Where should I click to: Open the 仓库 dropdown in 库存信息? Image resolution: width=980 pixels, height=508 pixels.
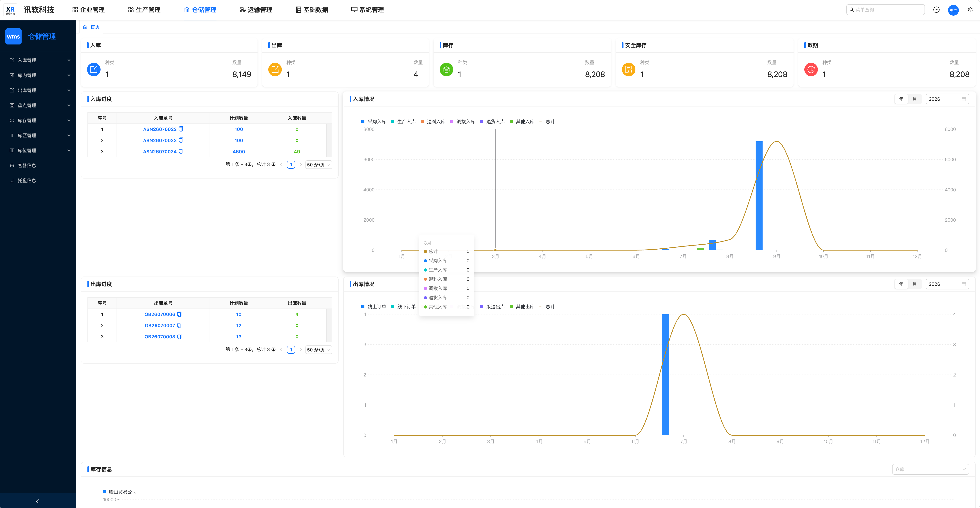tap(930, 469)
